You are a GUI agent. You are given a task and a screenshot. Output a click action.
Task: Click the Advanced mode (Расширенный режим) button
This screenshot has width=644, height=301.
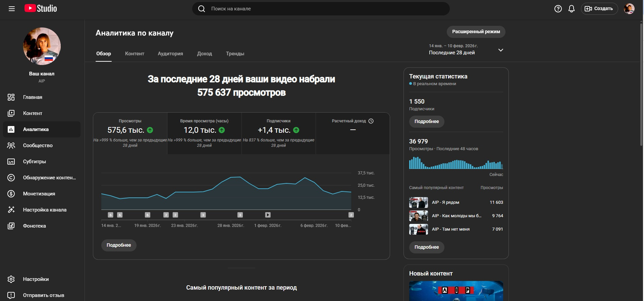click(x=476, y=32)
